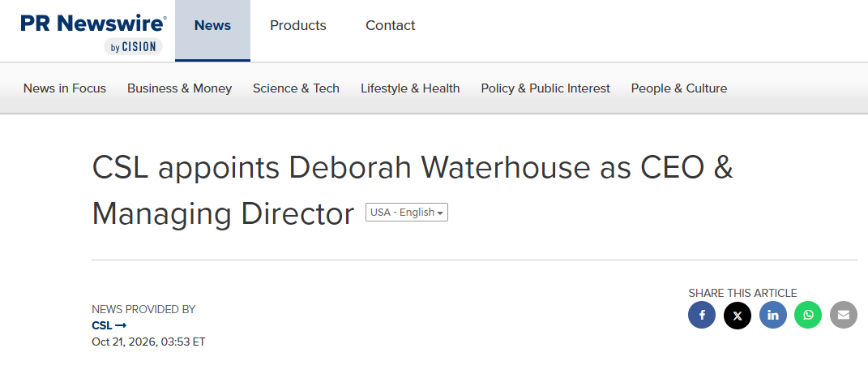Click the 'SHARE THIS ARTICLE' label
Viewport: 868px width, 374px height.
[742, 293]
